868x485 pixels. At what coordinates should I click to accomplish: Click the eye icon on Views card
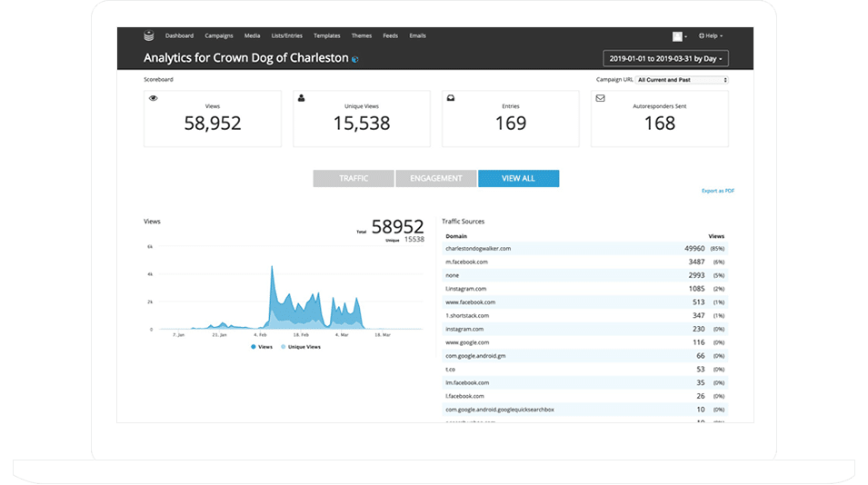[x=154, y=97]
